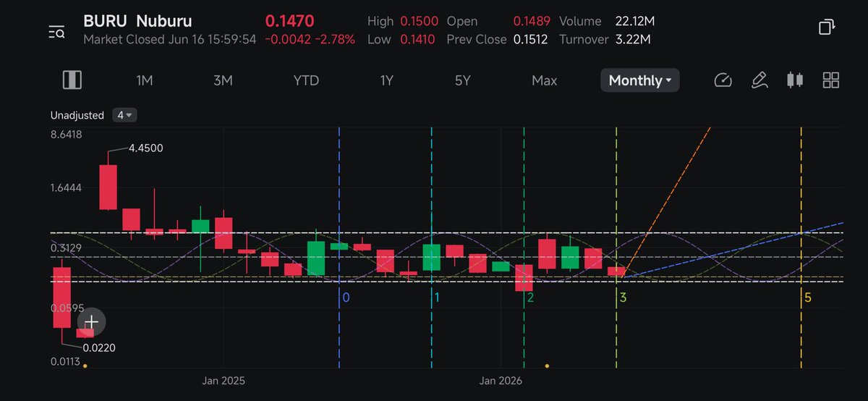Viewport: 868px width, 401px height.
Task: Tap the Unadjusted price setting
Action: [x=77, y=115]
